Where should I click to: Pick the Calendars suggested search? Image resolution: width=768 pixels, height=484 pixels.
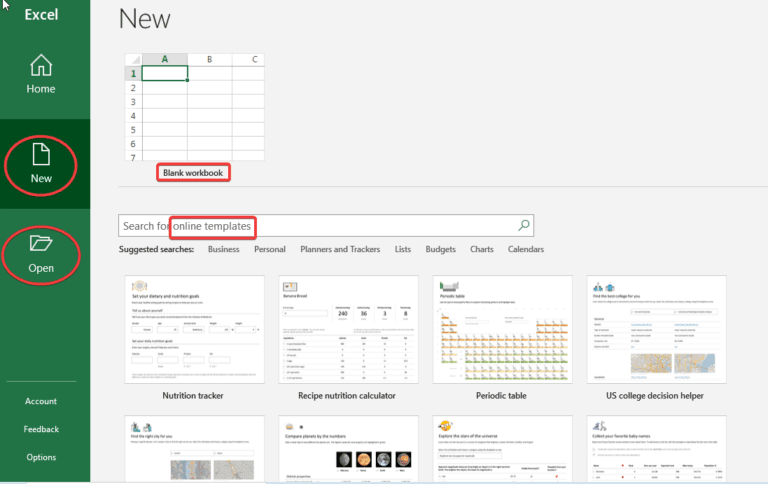[526, 249]
